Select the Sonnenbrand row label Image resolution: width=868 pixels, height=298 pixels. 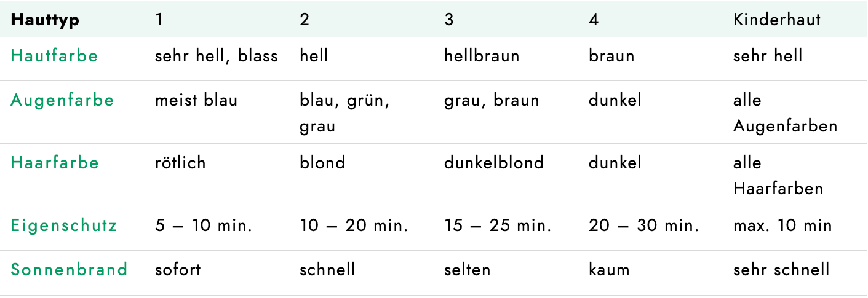[69, 269]
